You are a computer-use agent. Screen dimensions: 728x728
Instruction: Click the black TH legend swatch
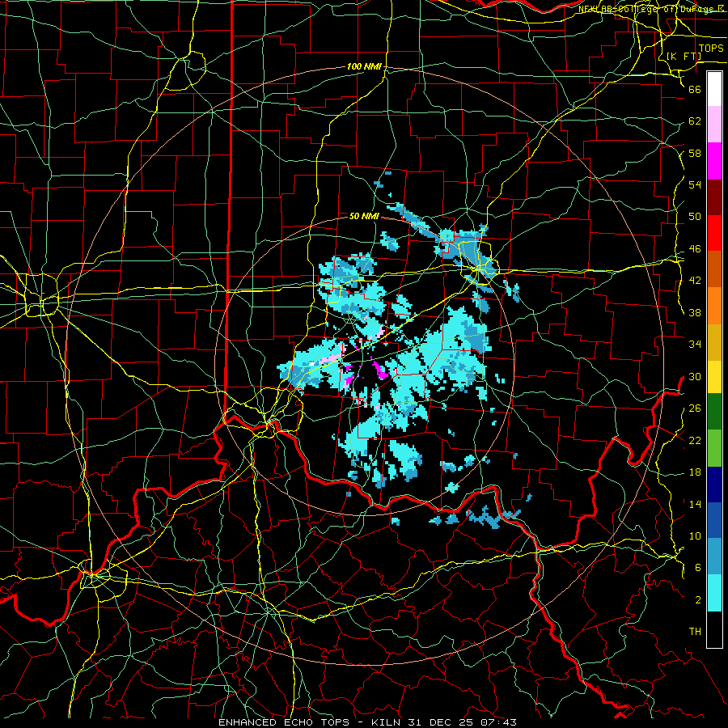pos(714,629)
